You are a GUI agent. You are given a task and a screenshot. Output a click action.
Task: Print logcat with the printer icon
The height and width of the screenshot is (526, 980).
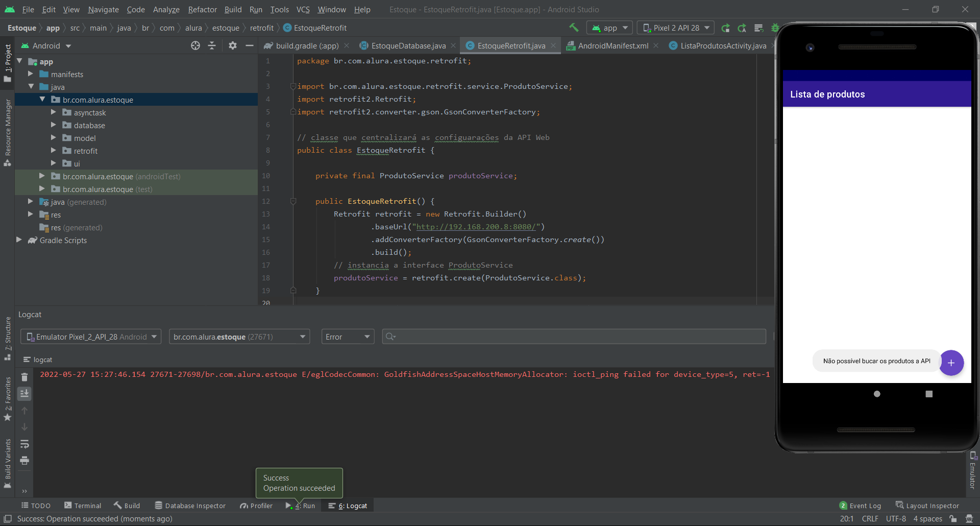point(24,461)
